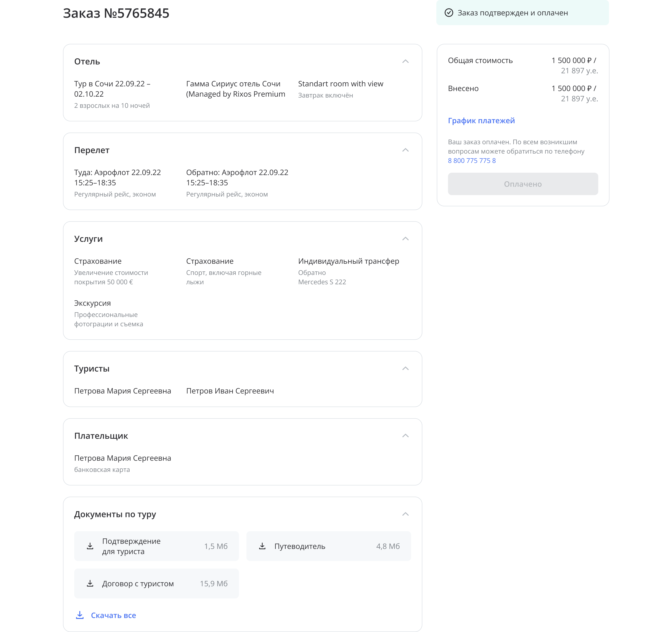This screenshot has width=672, height=632.
Task: Collapse the Туристы section
Action: point(405,368)
